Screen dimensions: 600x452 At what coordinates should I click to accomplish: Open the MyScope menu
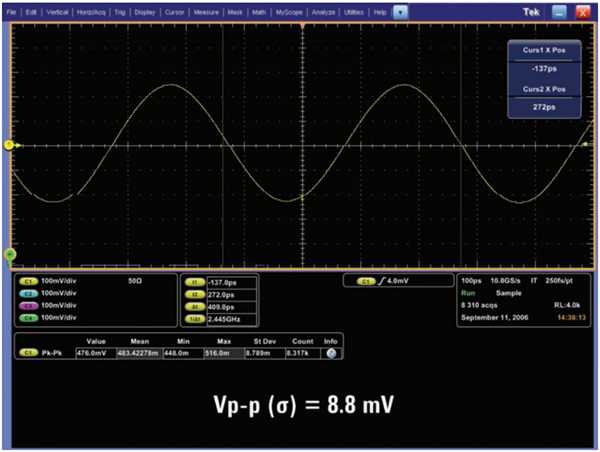(x=289, y=12)
